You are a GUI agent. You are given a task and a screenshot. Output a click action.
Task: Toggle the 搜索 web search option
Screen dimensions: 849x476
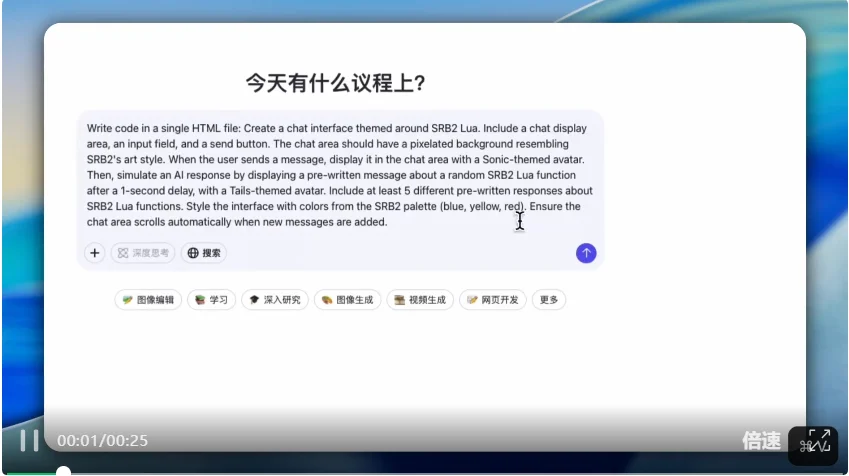(204, 253)
